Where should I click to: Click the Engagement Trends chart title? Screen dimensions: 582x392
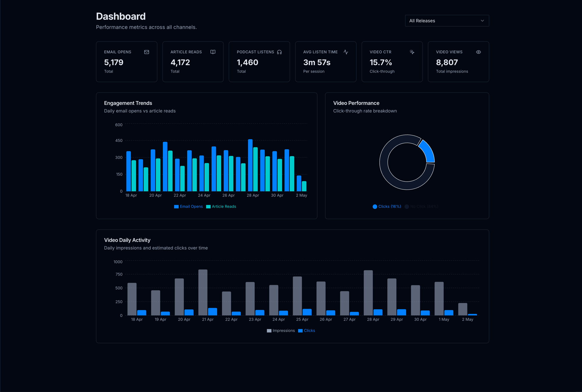[x=128, y=103]
